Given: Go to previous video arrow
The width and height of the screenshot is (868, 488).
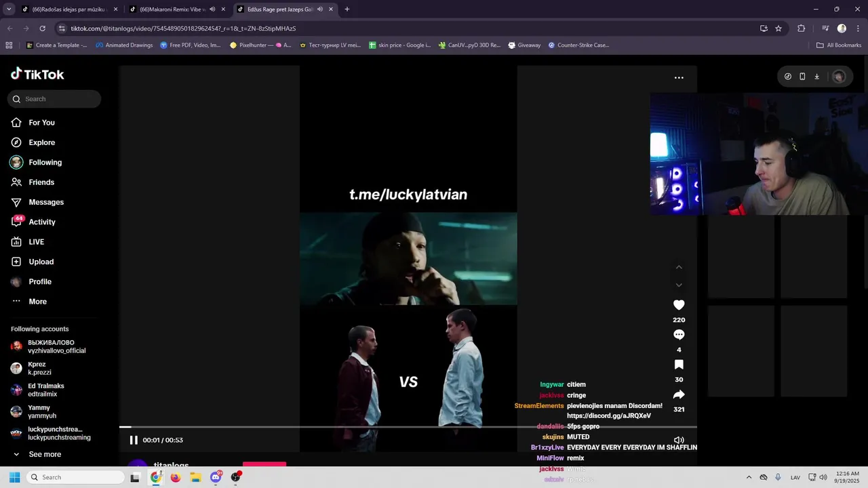Looking at the screenshot, I should coord(679,267).
